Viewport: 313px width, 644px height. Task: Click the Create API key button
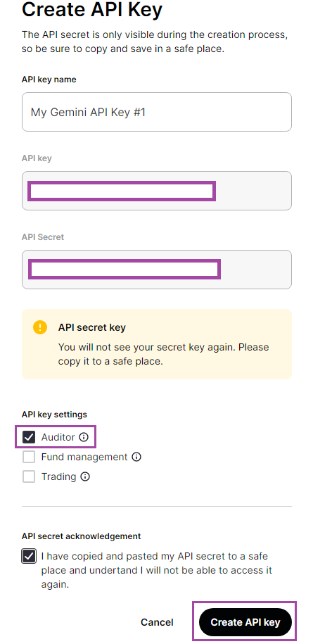click(x=245, y=622)
